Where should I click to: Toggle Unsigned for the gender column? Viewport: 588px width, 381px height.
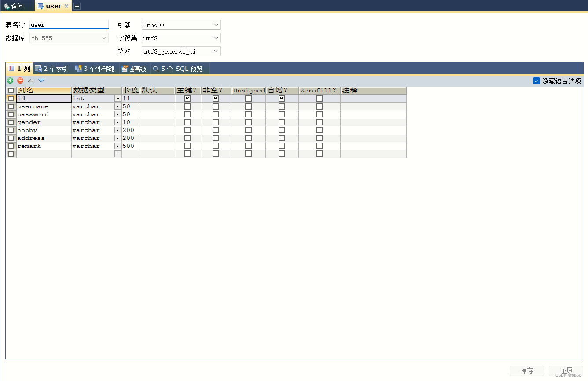pyautogui.click(x=248, y=122)
